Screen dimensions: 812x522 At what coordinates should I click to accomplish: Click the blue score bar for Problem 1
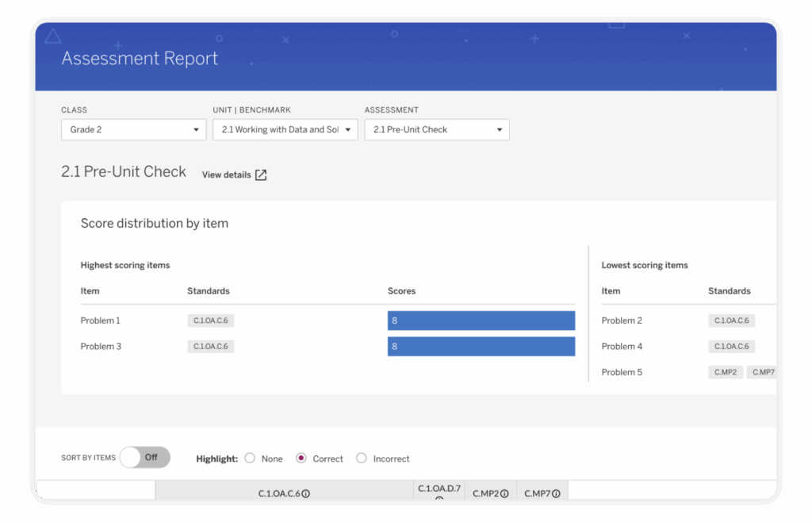coord(481,320)
